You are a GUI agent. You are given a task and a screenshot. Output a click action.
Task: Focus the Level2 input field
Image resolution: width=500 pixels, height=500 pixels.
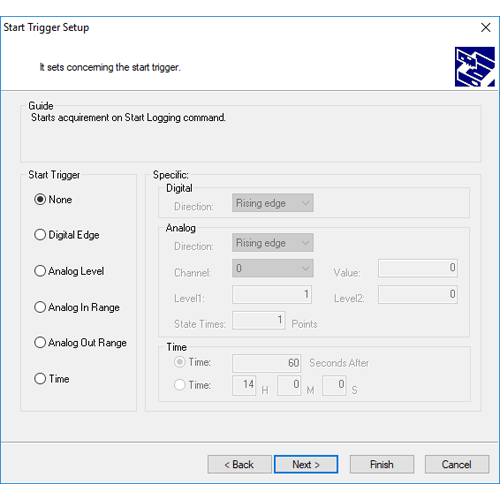click(418, 294)
